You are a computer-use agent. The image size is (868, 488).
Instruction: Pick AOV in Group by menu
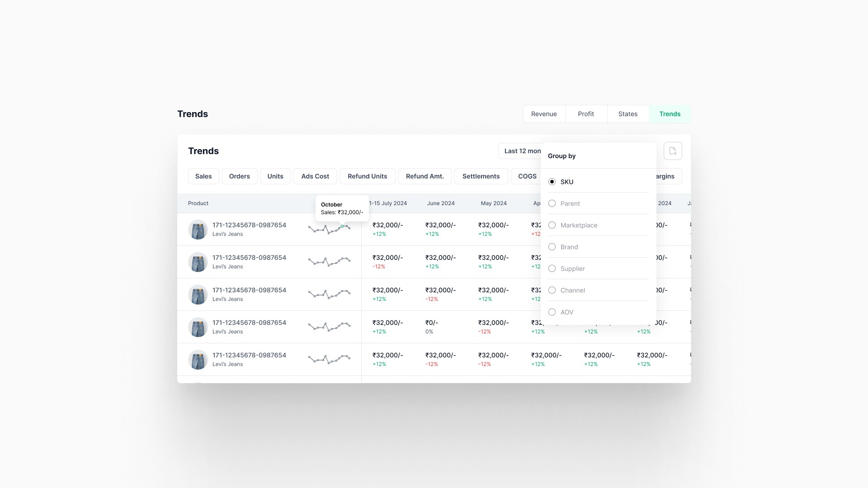click(x=552, y=312)
